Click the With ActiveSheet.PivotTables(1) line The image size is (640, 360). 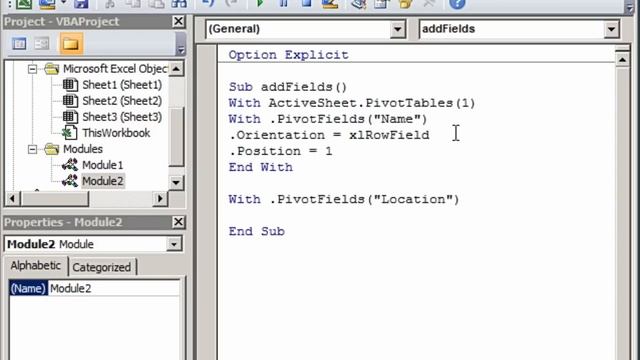tap(352, 103)
